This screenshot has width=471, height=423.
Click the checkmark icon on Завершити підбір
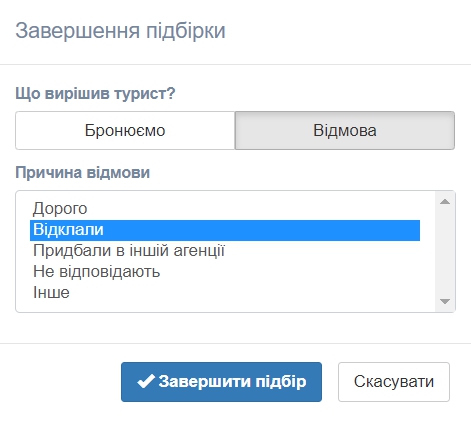click(146, 381)
